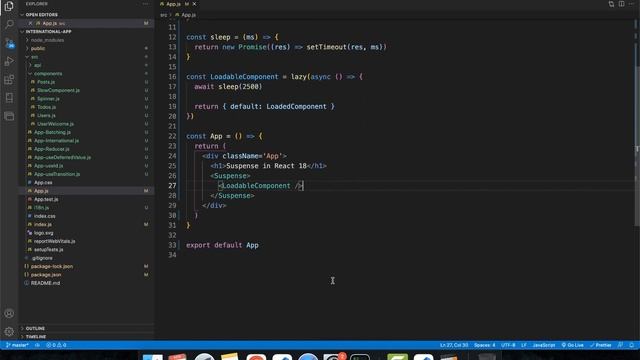Collapse the components folder
The image size is (640, 360).
(48, 73)
